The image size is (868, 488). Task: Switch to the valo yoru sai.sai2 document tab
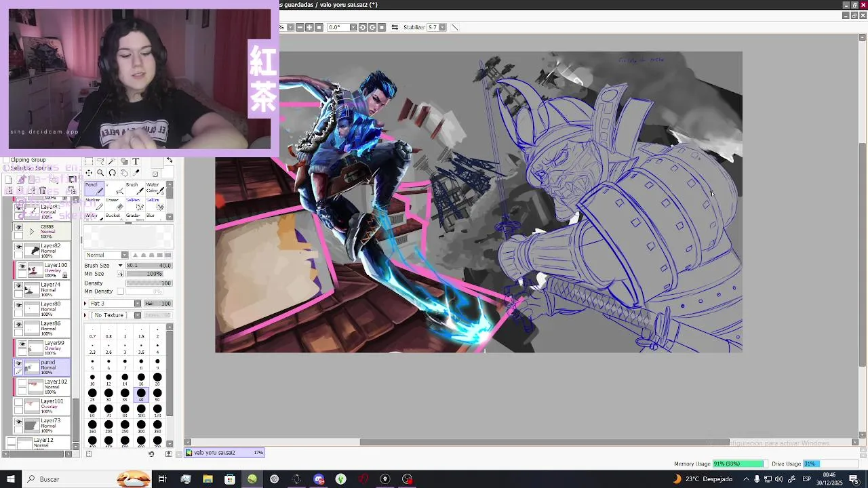coord(225,453)
